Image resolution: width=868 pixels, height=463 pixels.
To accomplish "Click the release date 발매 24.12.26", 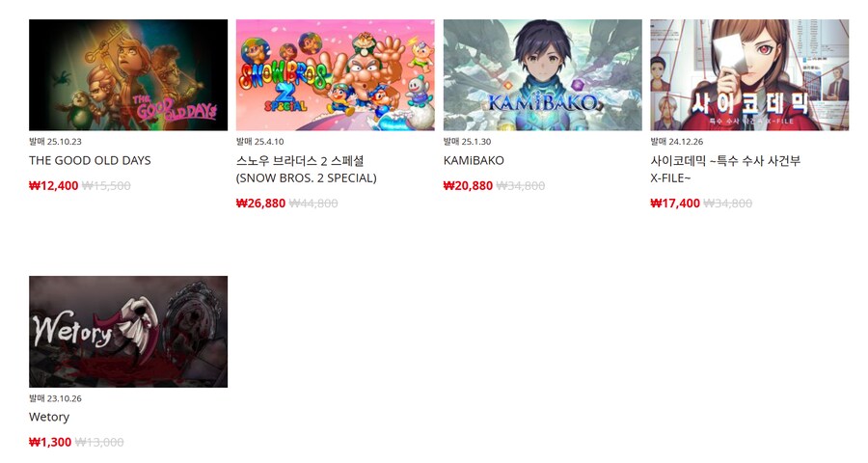I will click(677, 142).
